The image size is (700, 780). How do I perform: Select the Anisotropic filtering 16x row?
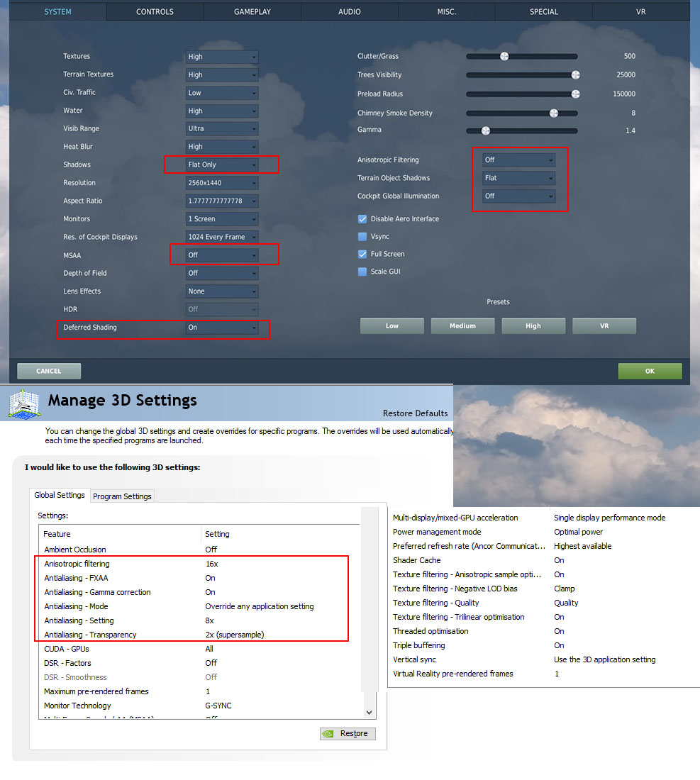199,564
